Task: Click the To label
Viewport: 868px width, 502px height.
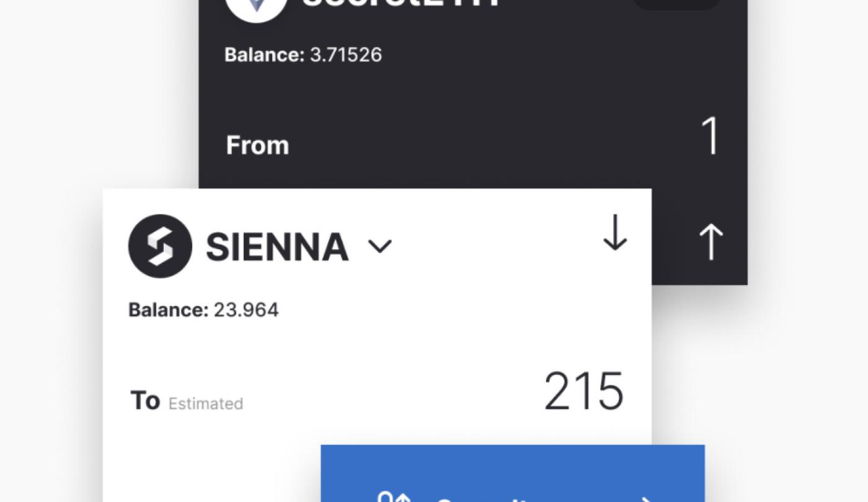Action: (x=145, y=400)
